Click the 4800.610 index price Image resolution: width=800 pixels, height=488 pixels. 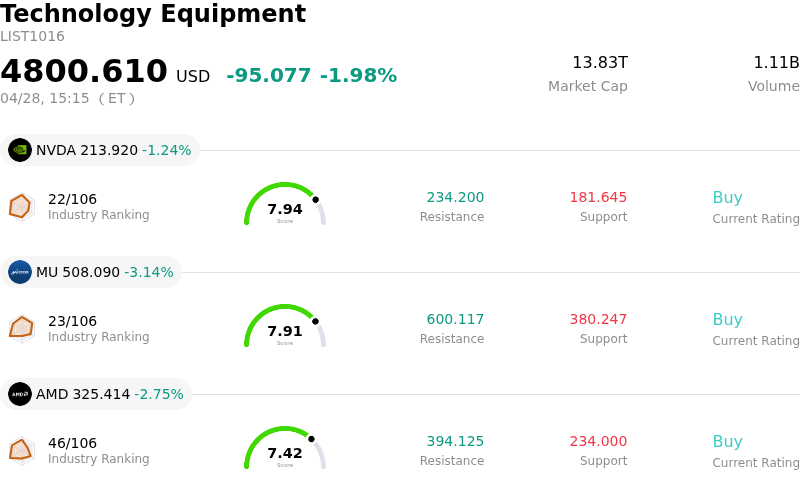(84, 72)
